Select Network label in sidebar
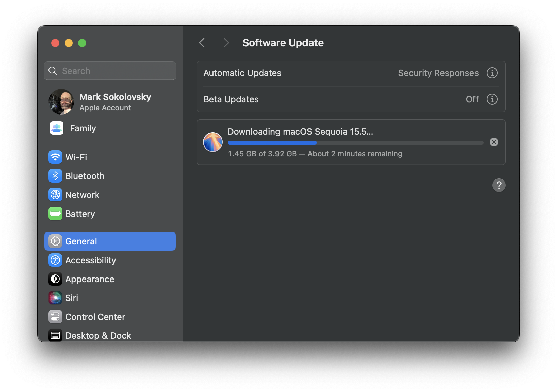 click(83, 195)
